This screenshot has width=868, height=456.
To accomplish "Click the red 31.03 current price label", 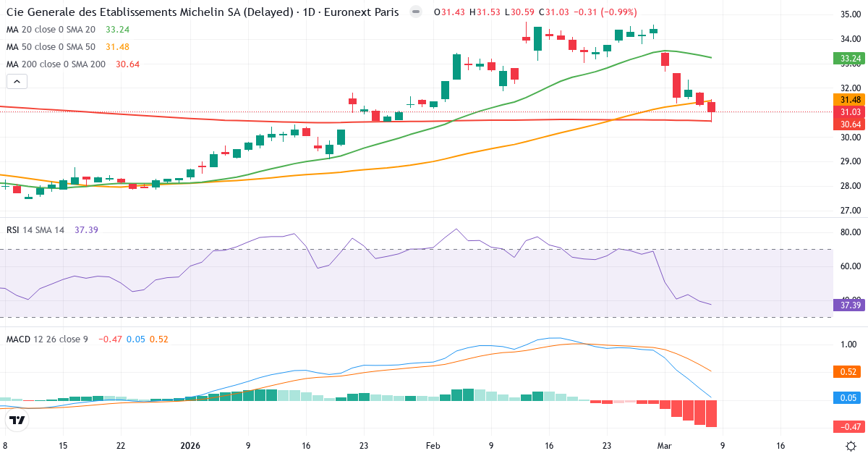I will [x=850, y=112].
